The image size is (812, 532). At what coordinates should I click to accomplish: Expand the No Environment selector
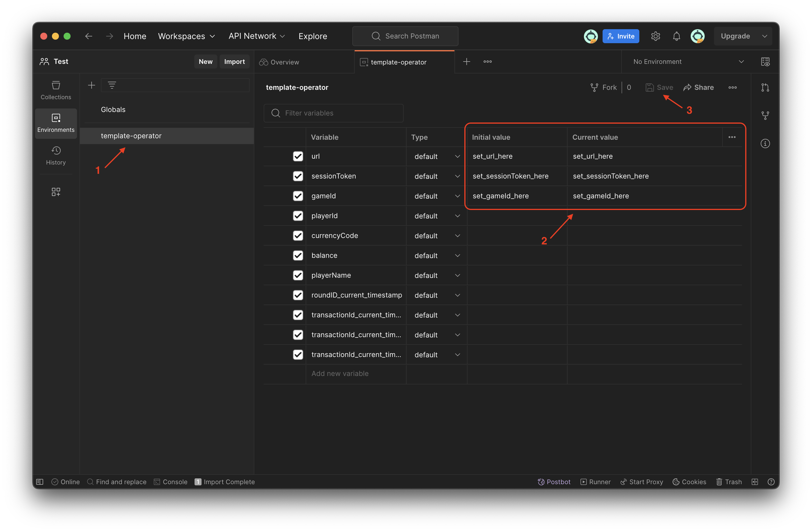point(687,62)
